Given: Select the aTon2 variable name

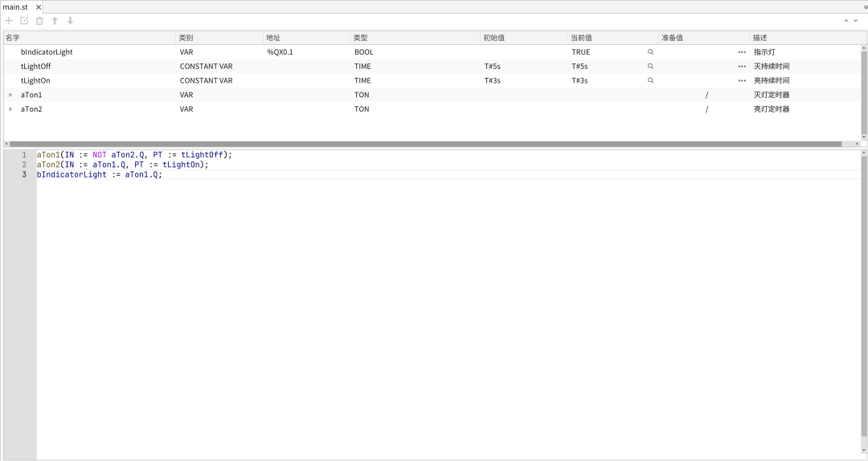Looking at the screenshot, I should coord(31,109).
